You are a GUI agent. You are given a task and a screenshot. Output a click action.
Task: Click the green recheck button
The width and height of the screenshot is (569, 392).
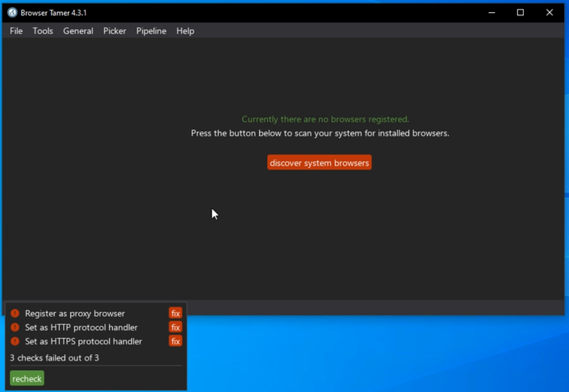pos(27,378)
